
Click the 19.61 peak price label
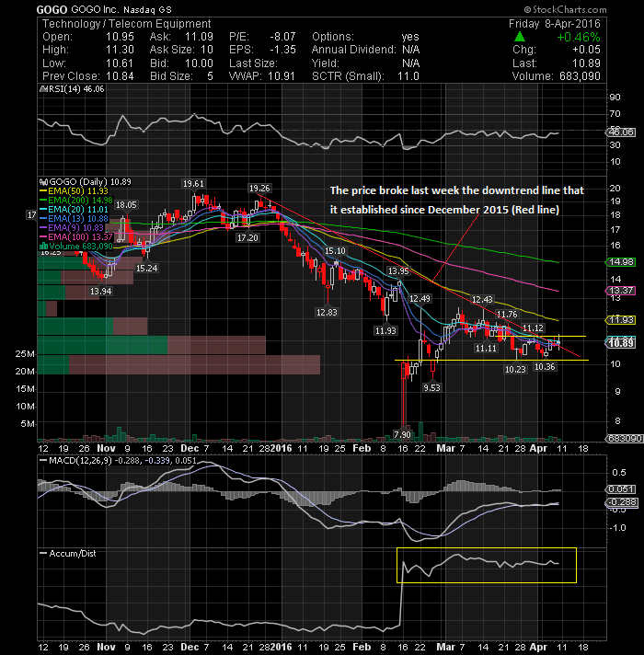point(193,184)
